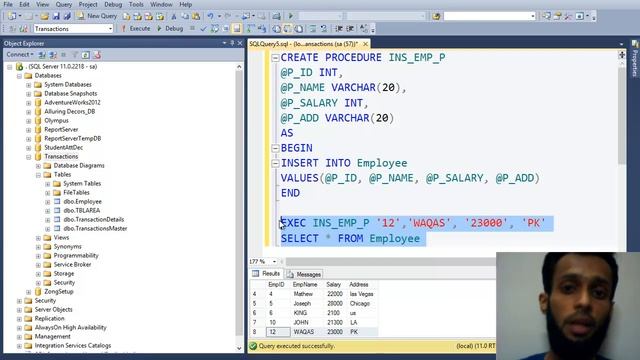Click the Display Estimated Execution Plan icon
The height and width of the screenshot is (360, 640).
tap(214, 29)
